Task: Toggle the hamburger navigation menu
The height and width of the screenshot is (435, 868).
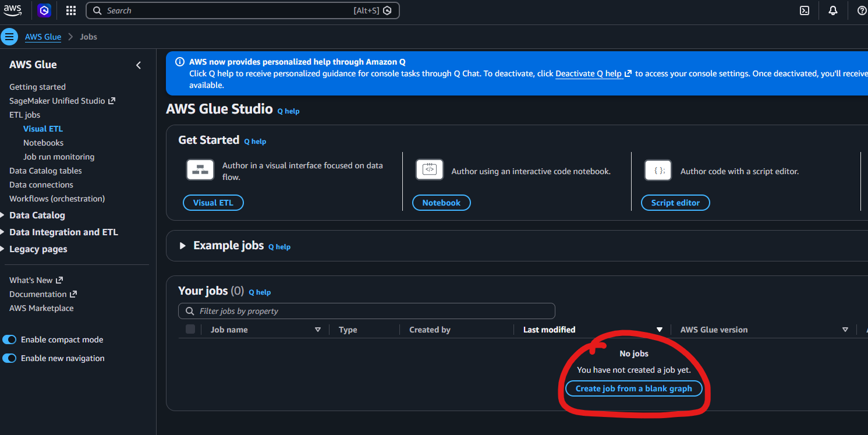Action: point(9,37)
